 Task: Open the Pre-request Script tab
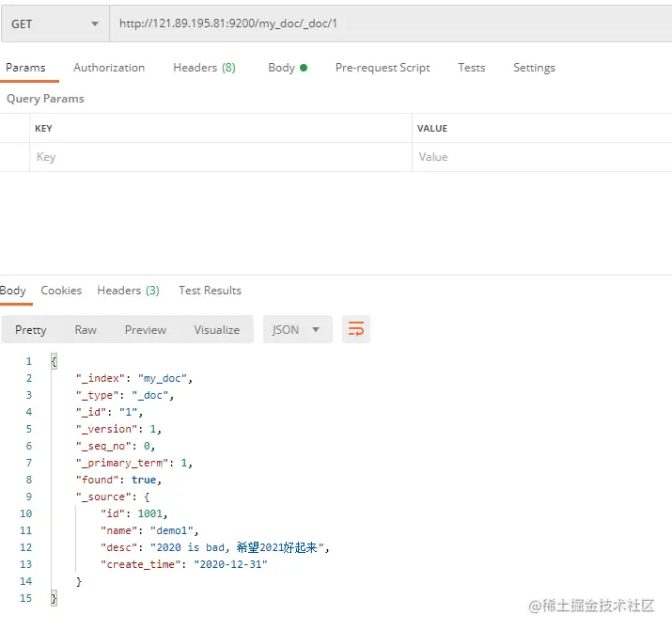pyautogui.click(x=383, y=68)
